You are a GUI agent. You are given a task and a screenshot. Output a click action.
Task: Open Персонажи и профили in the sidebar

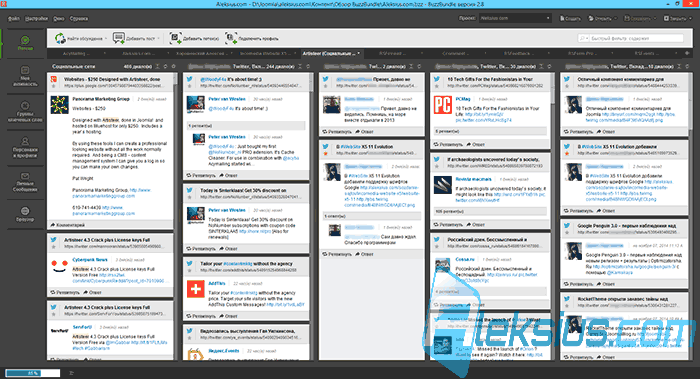pos(25,147)
